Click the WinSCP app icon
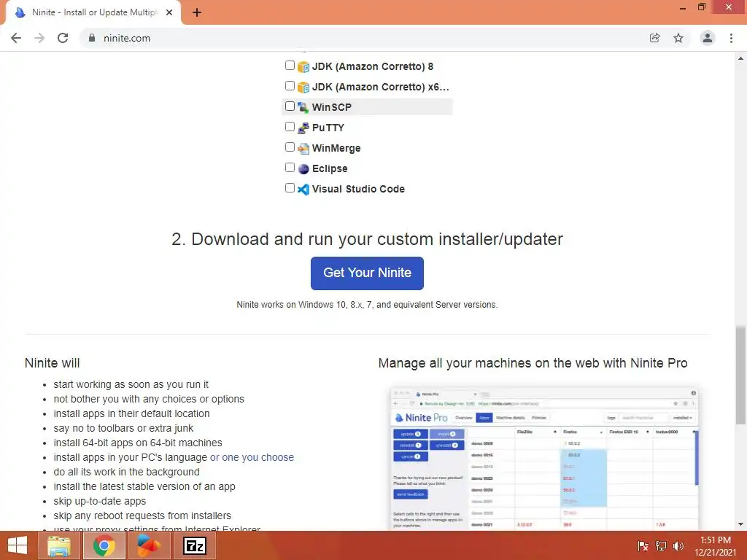 (x=303, y=108)
